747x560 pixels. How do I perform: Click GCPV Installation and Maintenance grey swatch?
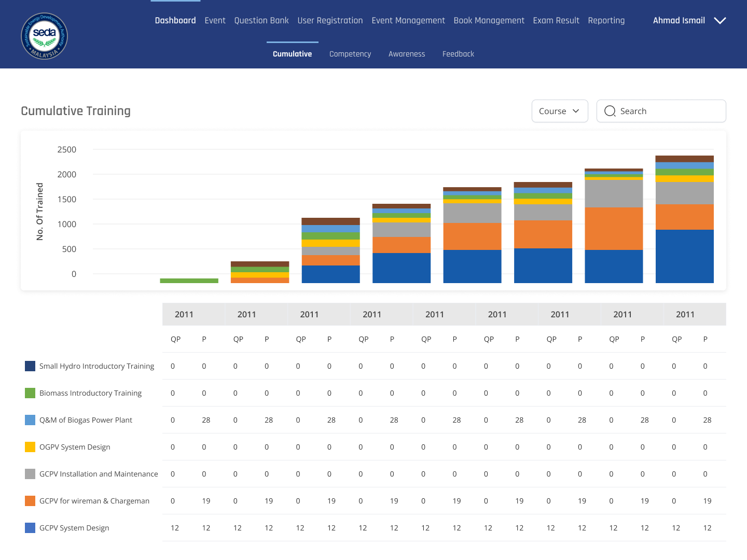tap(30, 474)
